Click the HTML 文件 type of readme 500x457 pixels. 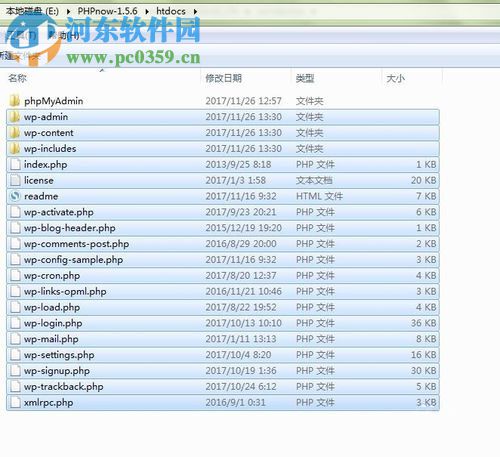319,196
